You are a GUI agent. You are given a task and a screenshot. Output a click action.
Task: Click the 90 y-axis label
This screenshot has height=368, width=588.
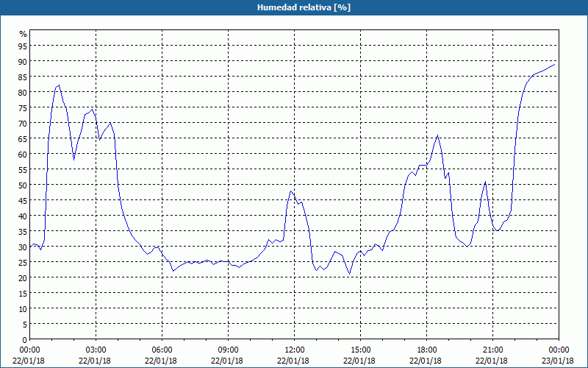[23, 61]
